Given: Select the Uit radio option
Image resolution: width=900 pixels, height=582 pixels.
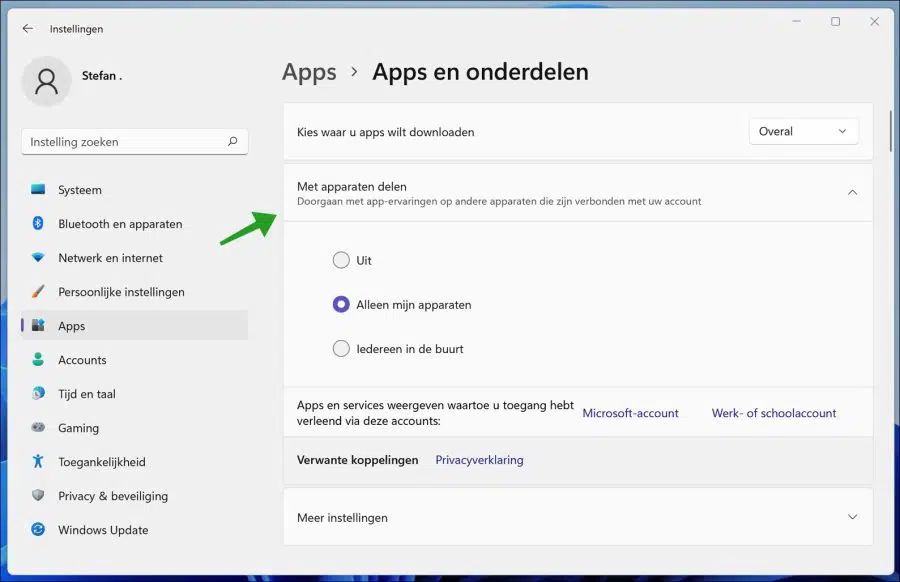Looking at the screenshot, I should (341, 260).
